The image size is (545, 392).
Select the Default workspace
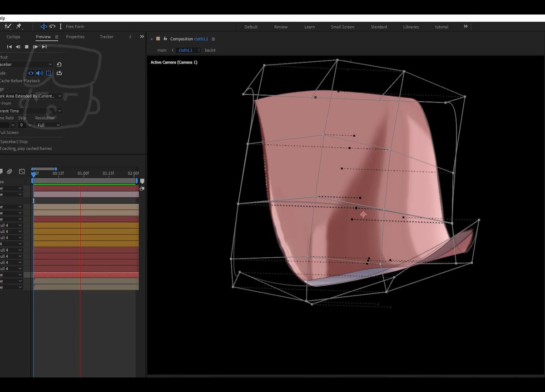251,27
